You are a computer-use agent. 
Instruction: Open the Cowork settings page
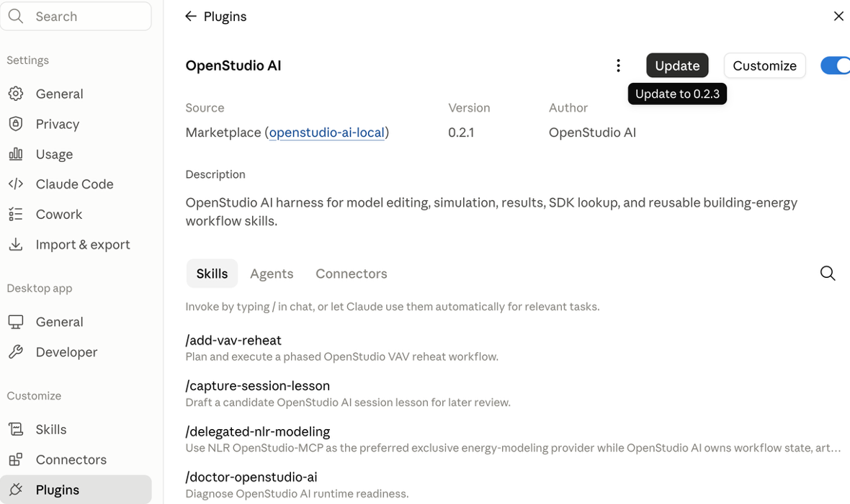pyautogui.click(x=76, y=214)
